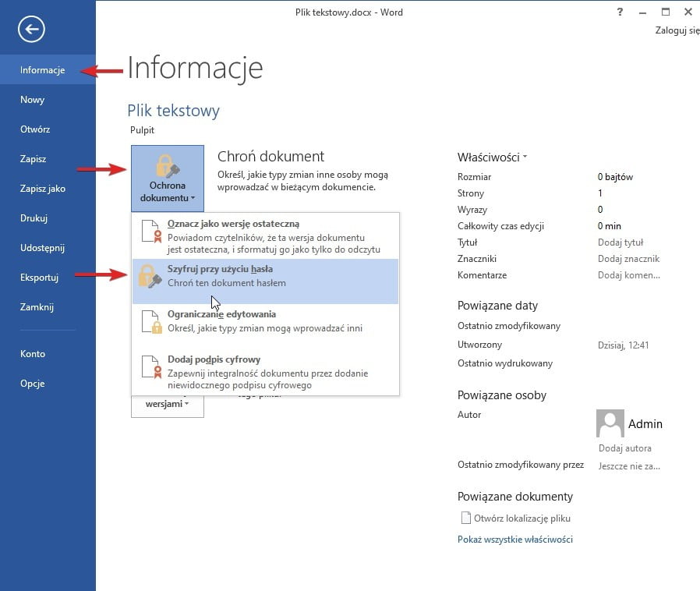This screenshot has height=591, width=700.
Task: Click the digital signature document icon
Action: pyautogui.click(x=151, y=366)
